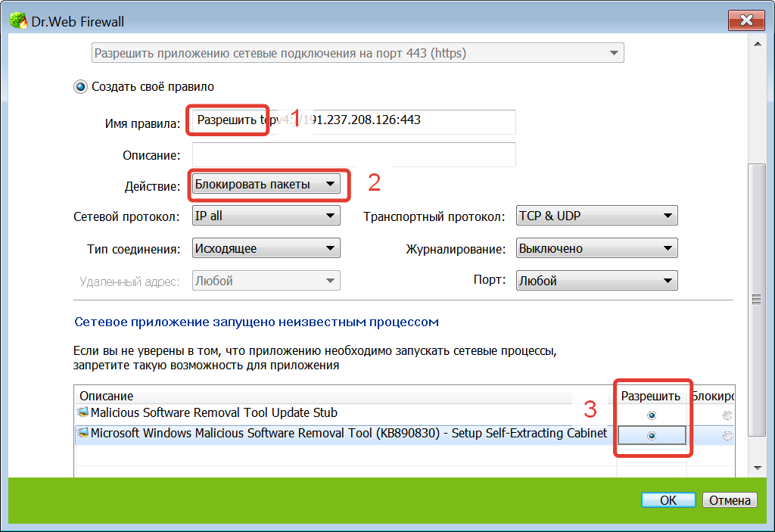This screenshot has width=775, height=532.
Task: Open the 'Транспортный протокол' TCP & UDP dropdown
Action: pyautogui.click(x=596, y=216)
